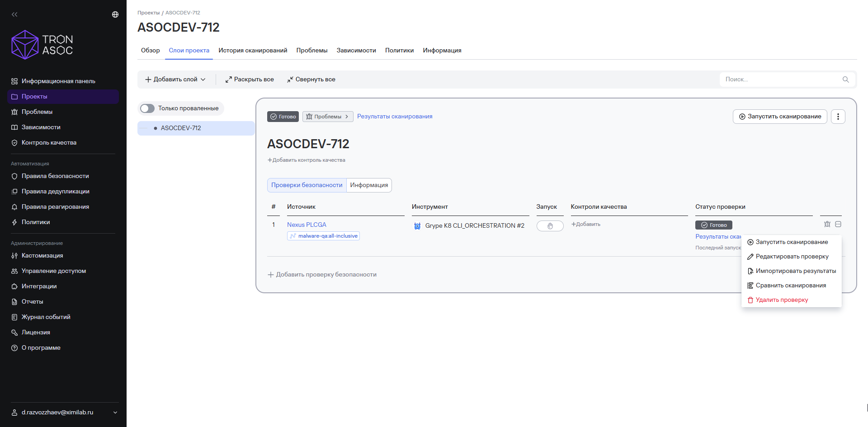Click Добавить контроль качества
The width and height of the screenshot is (868, 427).
tap(306, 160)
